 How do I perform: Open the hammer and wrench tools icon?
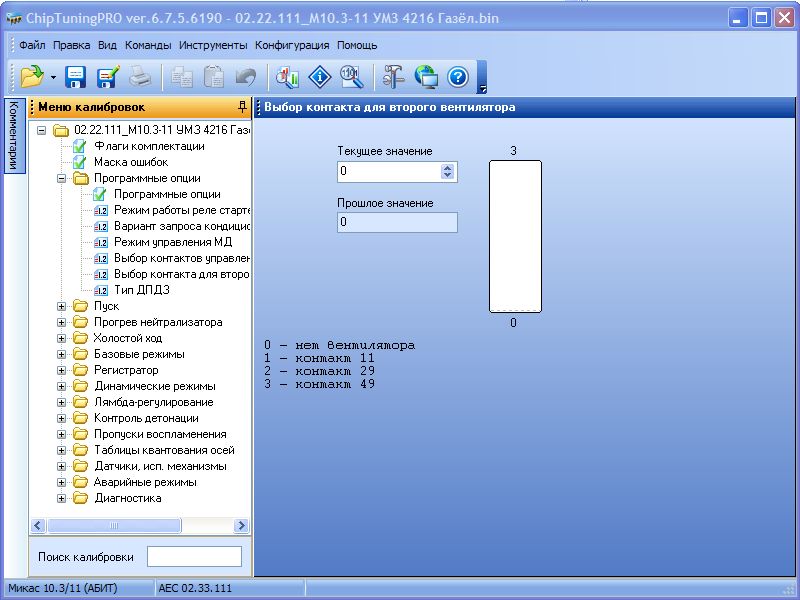393,77
